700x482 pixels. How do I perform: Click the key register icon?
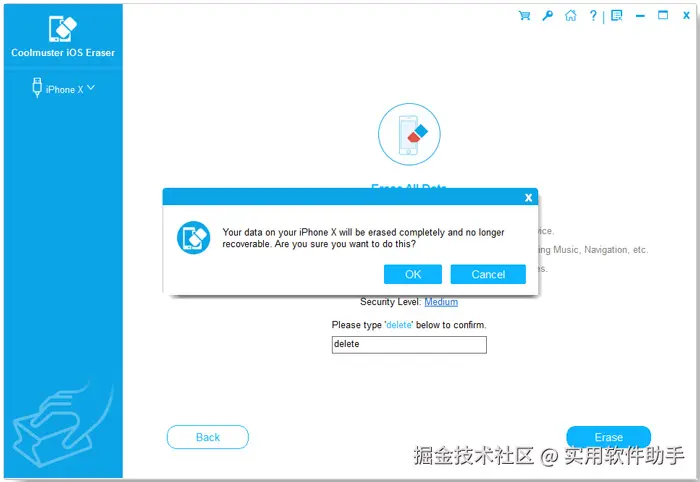[547, 16]
